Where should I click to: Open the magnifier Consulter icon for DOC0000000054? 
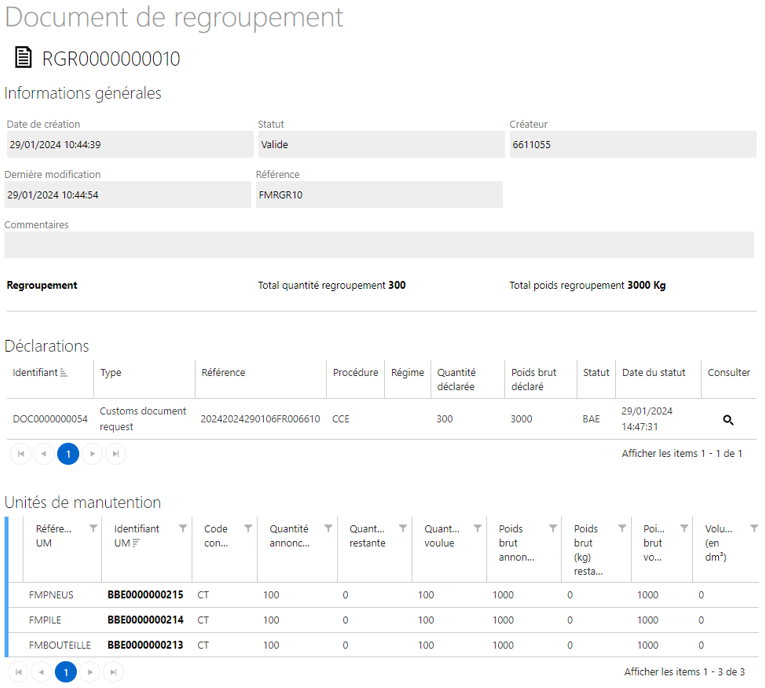728,420
